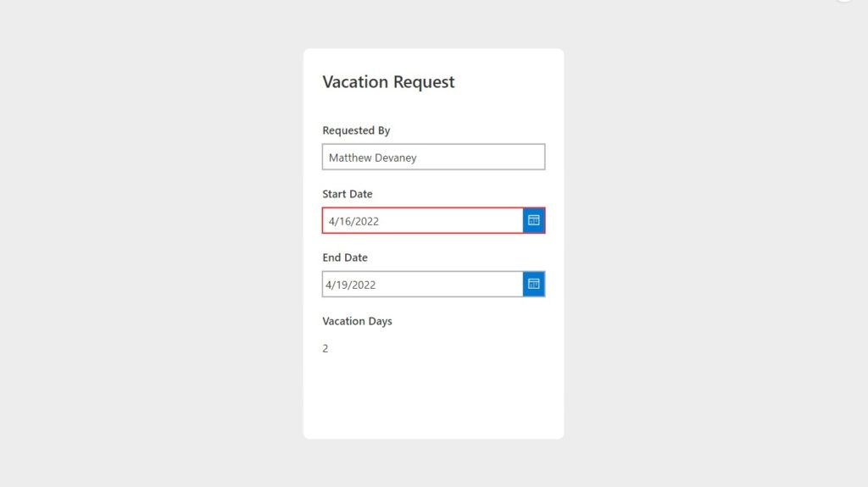
Task: Click inside the End Date field
Action: point(423,284)
